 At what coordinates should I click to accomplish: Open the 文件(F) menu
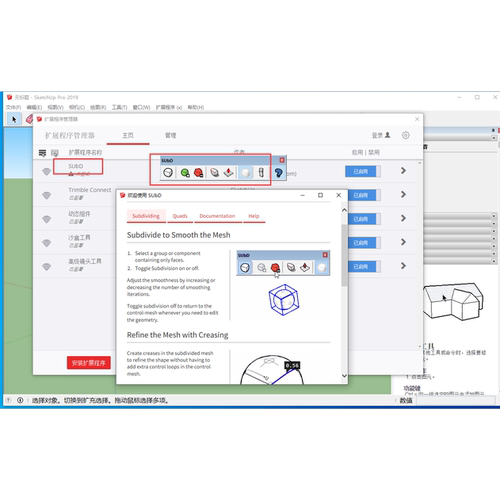[13, 107]
